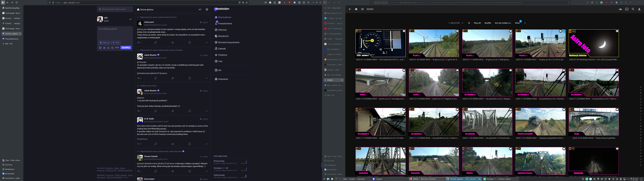The height and width of the screenshot is (181, 644).
Task: Insert emoji via the smiley icon
Action: click(112, 48)
